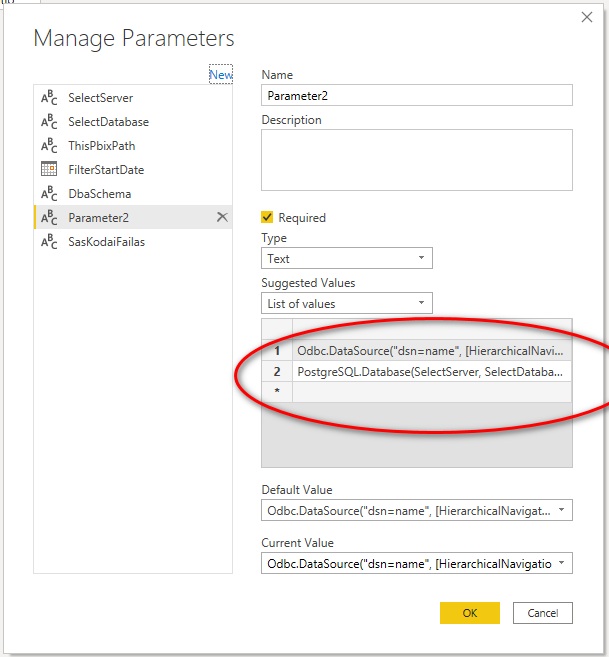The image size is (609, 657).
Task: Open the Type dropdown showing Text
Action: [347, 258]
